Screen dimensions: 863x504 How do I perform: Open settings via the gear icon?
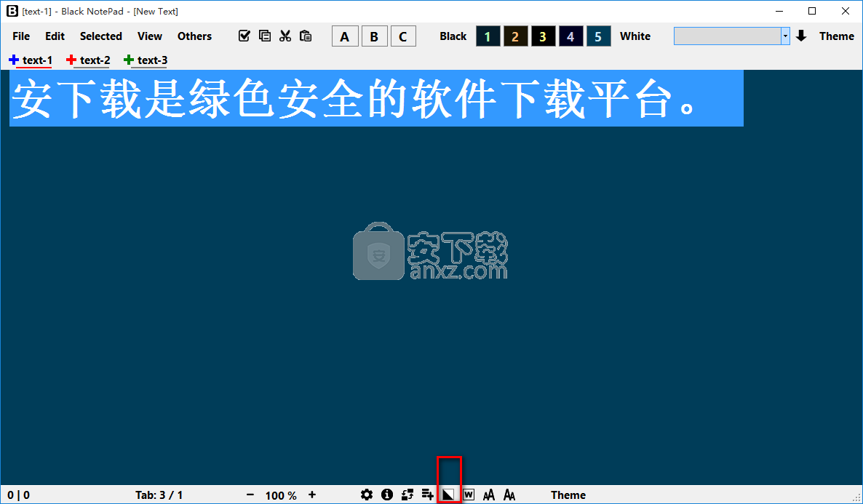(x=367, y=495)
